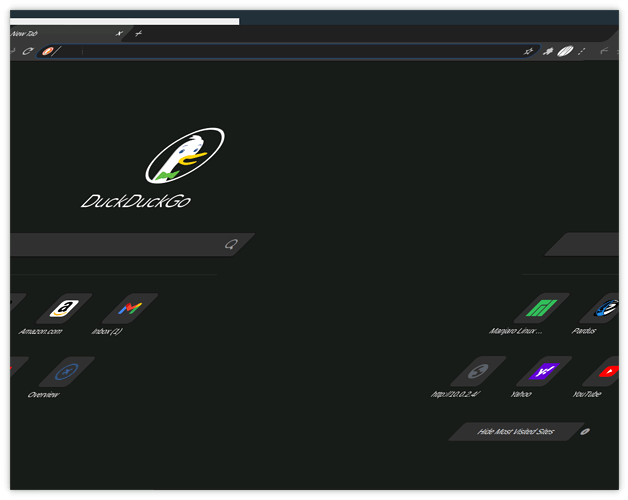Viewport: 628px width, 500px height.
Task: Open the three-dot browser menu
Action: click(582, 51)
